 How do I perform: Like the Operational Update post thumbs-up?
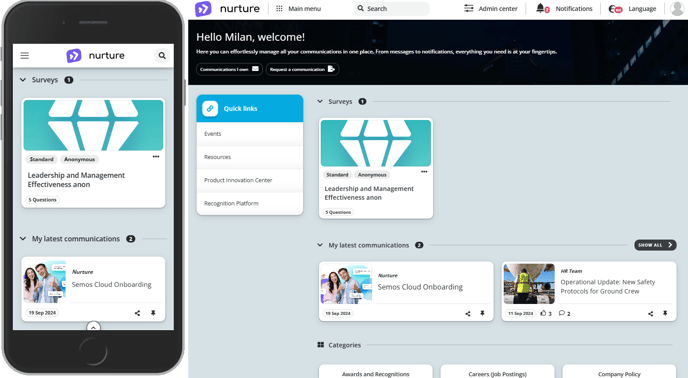click(x=543, y=313)
